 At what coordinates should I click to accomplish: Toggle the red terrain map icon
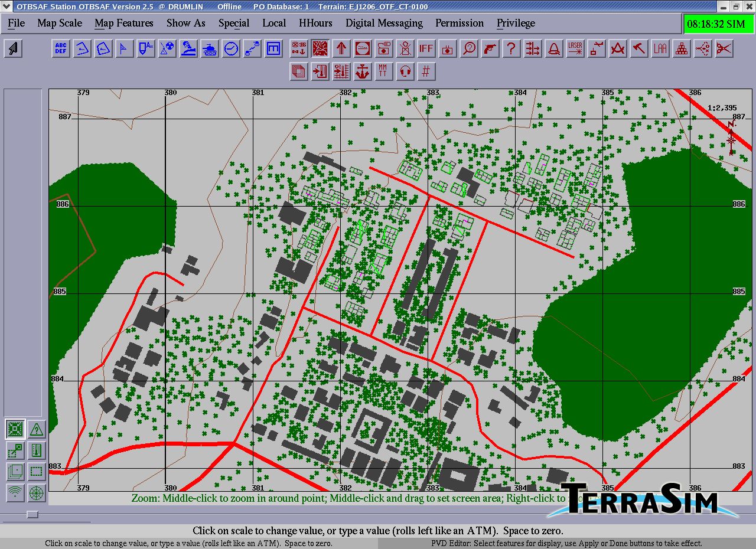320,48
